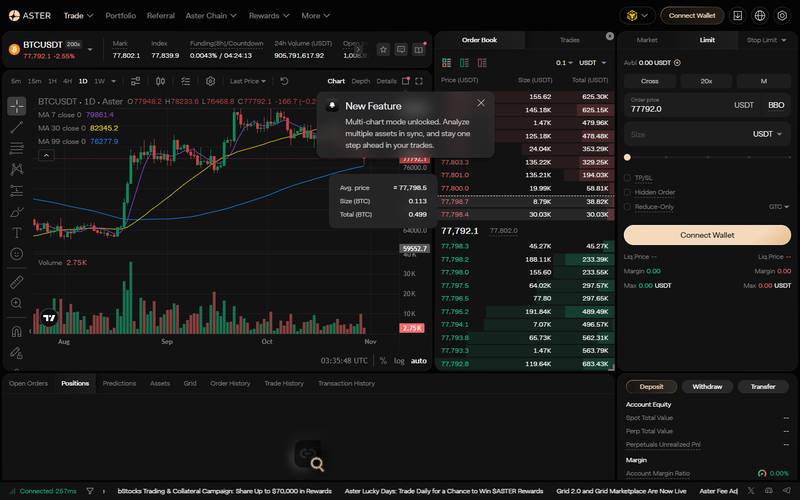Open the 0.1 price grouping dropdown
Screen dimensions: 800x500
pos(564,63)
